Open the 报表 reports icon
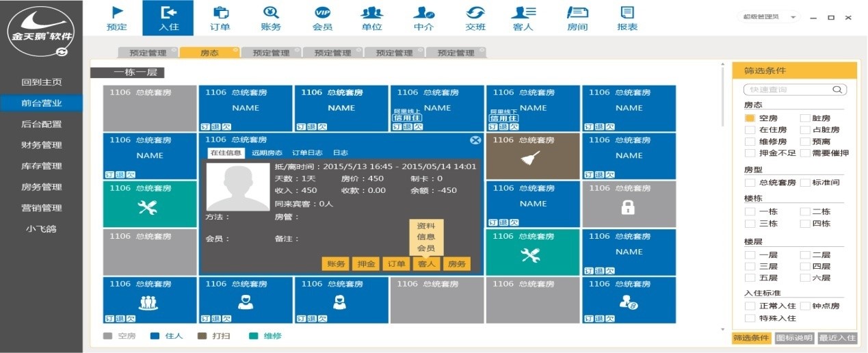Image resolution: width=868 pixels, height=353 pixels. tap(627, 13)
